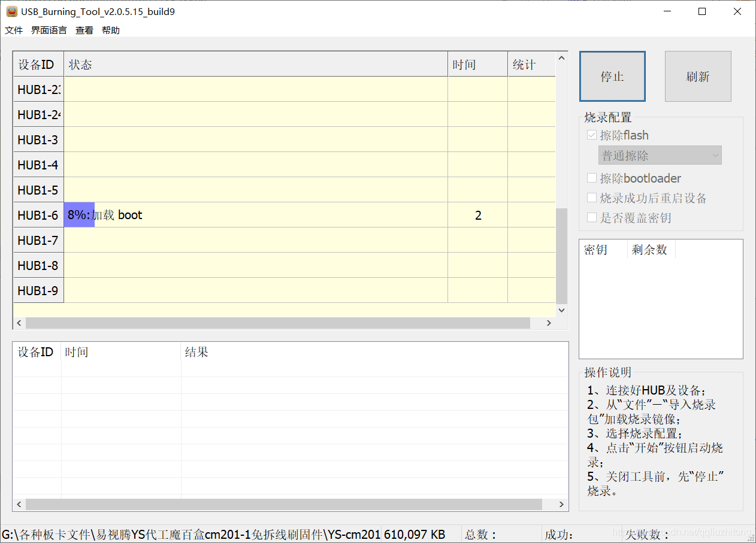Enable 烧录成功后重启设备 checkbox
The image size is (756, 543).
point(592,198)
